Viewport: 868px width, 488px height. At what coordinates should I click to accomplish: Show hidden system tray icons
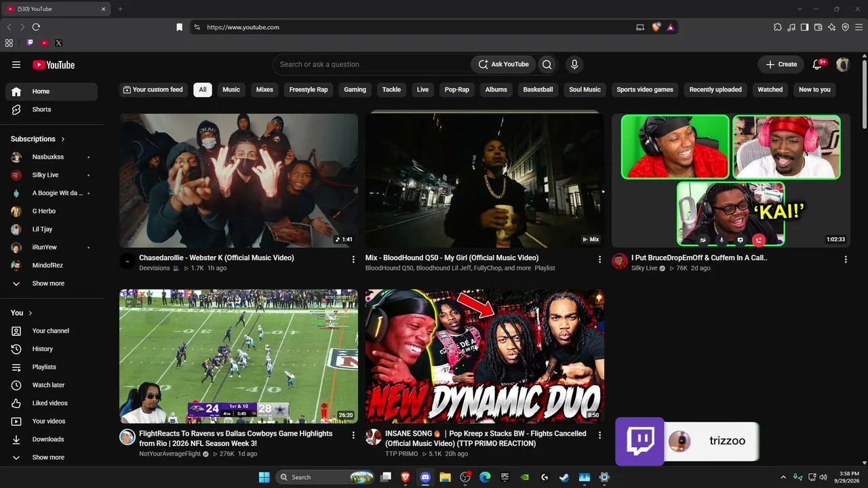point(783,477)
